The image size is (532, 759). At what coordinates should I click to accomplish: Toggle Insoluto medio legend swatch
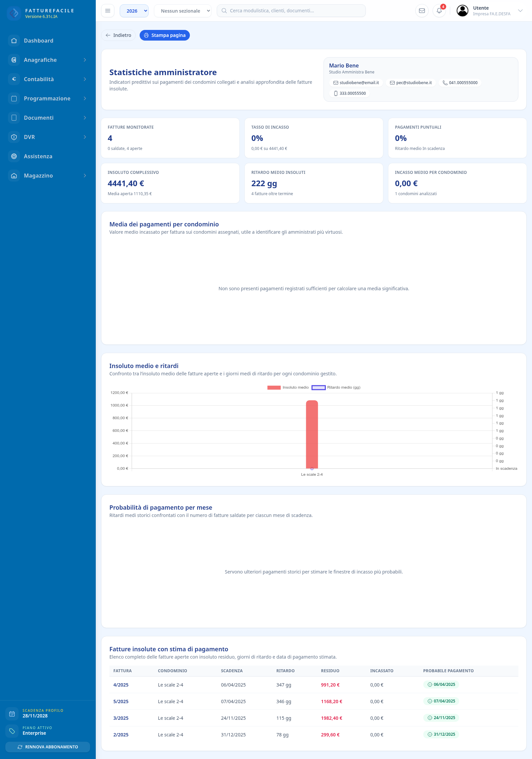274,387
